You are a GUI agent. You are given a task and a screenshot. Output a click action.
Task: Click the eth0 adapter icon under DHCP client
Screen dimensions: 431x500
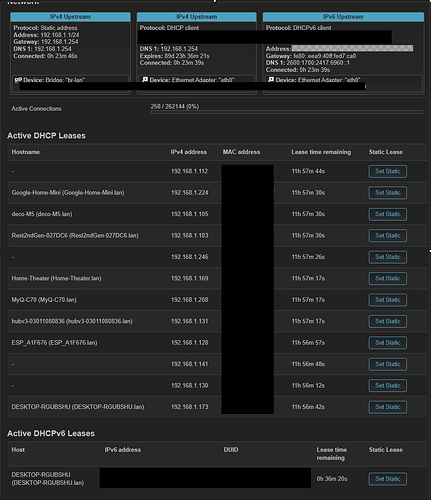coord(145,80)
